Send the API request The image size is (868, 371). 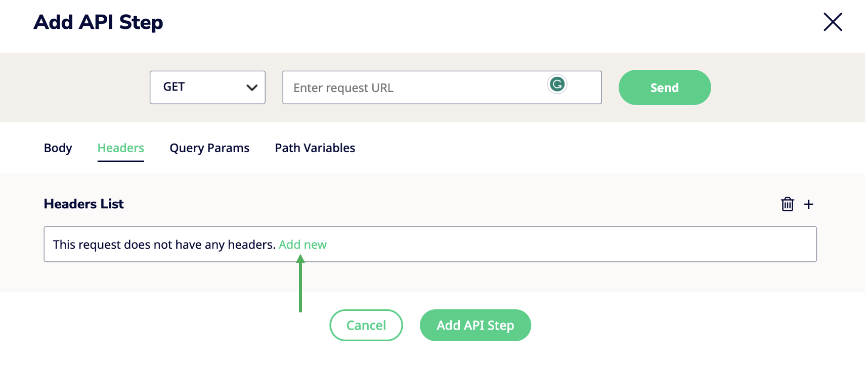[x=665, y=87]
